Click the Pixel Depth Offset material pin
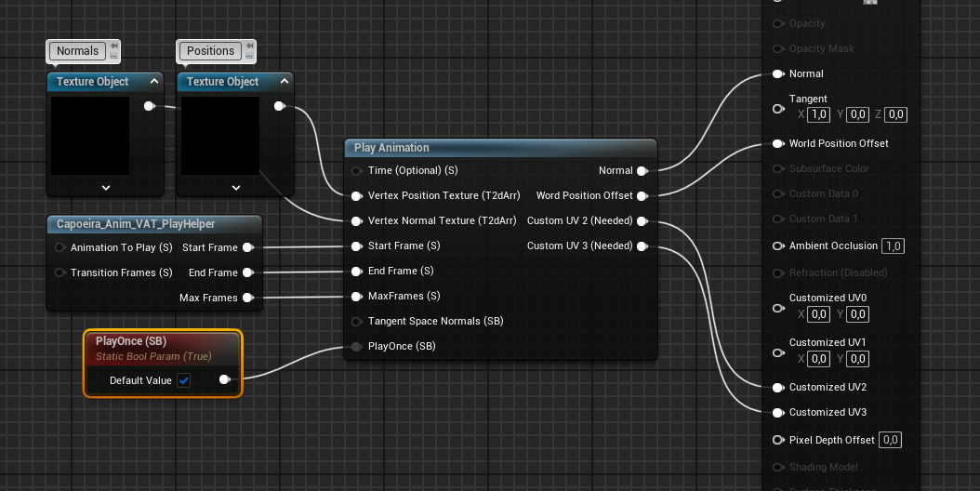The image size is (980, 491). click(778, 440)
